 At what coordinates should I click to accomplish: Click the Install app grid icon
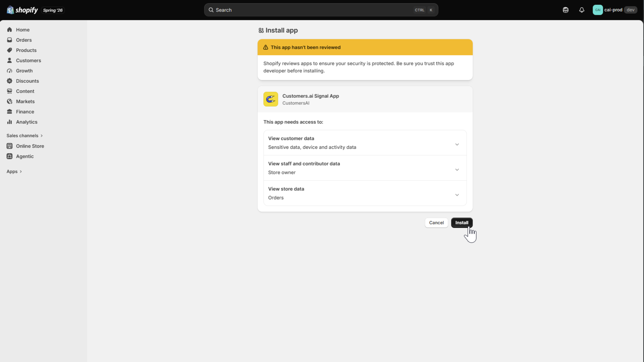click(x=261, y=31)
